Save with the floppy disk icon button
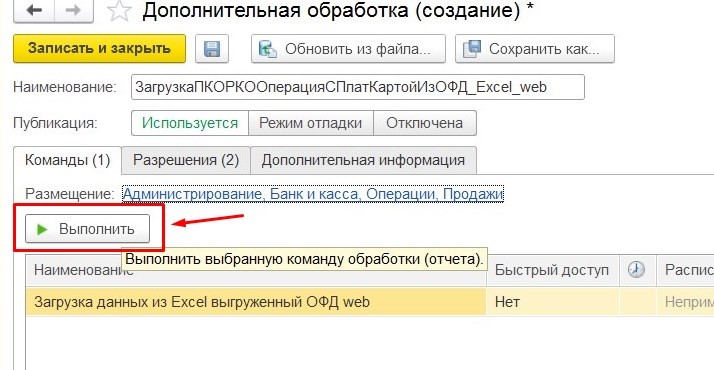The width and height of the screenshot is (714, 370). 212,48
